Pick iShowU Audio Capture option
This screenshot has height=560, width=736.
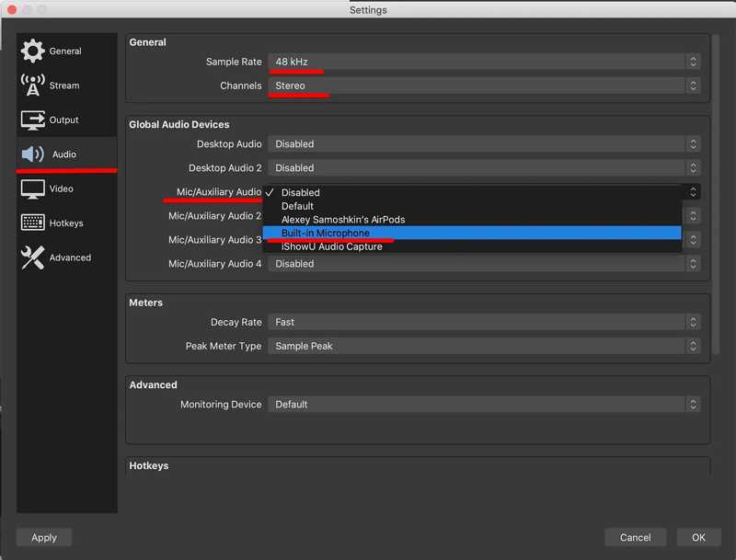(x=331, y=246)
